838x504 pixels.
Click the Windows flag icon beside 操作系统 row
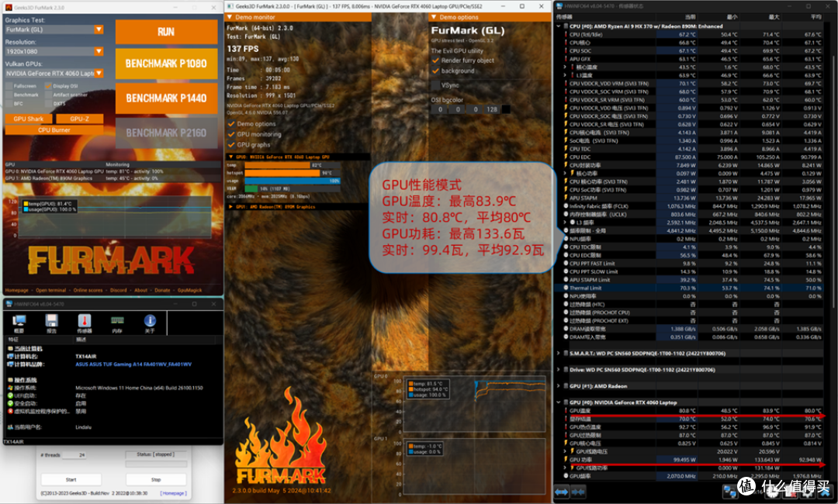click(10, 388)
